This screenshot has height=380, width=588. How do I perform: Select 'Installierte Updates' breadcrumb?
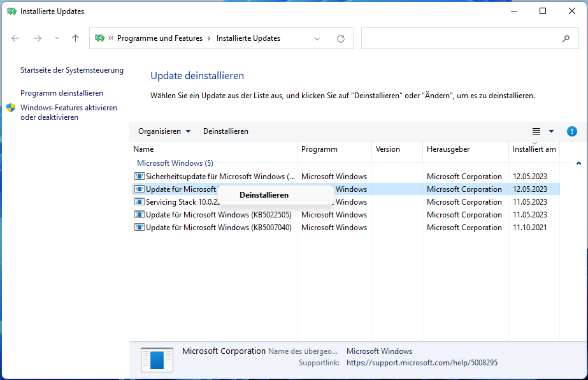248,38
